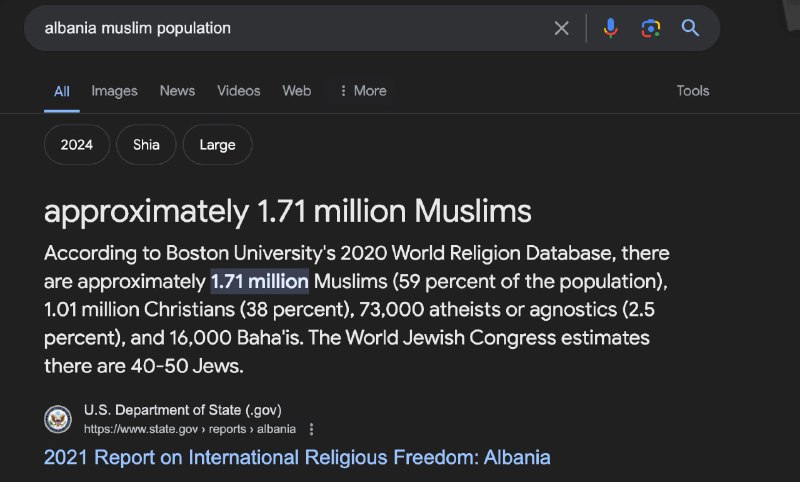
Task: Click the state.gov reports albania URL
Action: pos(190,429)
